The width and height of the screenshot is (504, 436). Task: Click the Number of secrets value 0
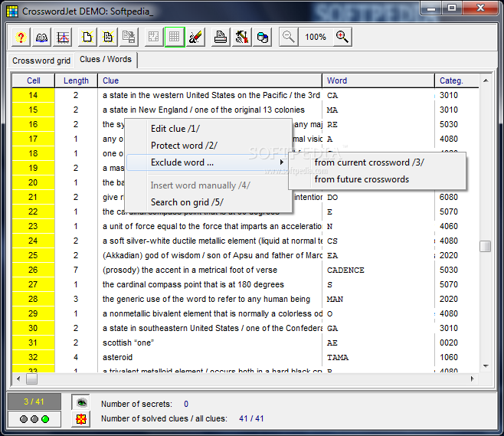[x=186, y=404]
